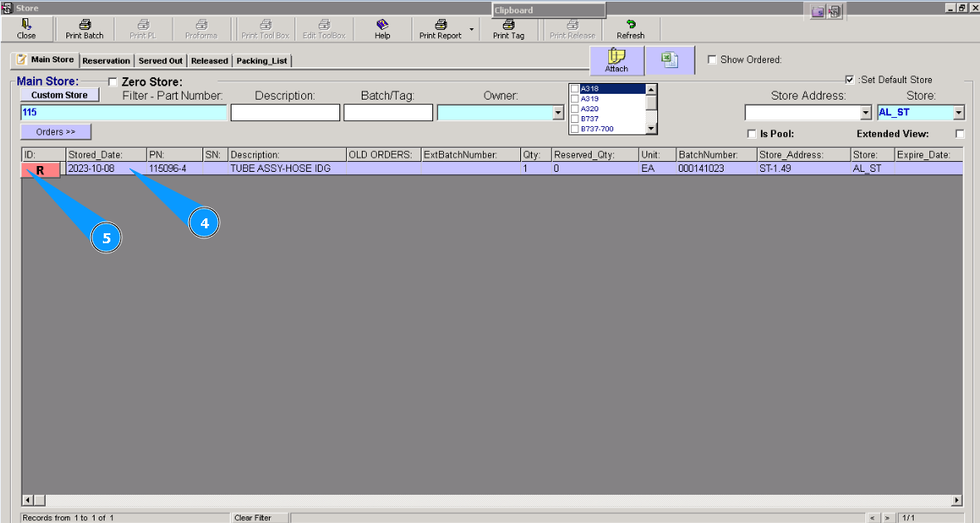Check the A318 aircraft option

575,89
